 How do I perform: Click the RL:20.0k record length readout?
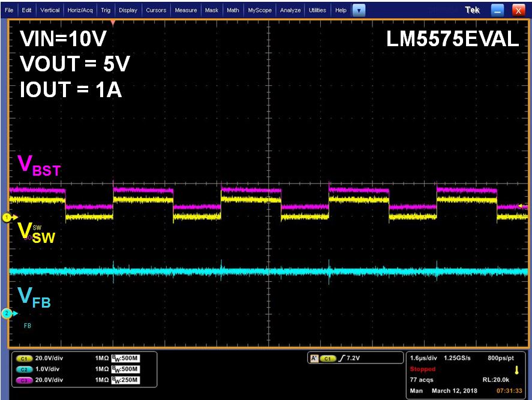(x=496, y=380)
